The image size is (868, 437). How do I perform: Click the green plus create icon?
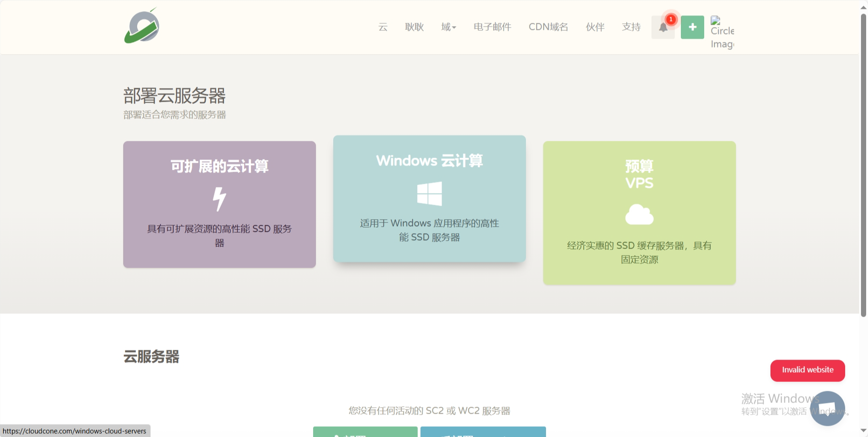(693, 27)
